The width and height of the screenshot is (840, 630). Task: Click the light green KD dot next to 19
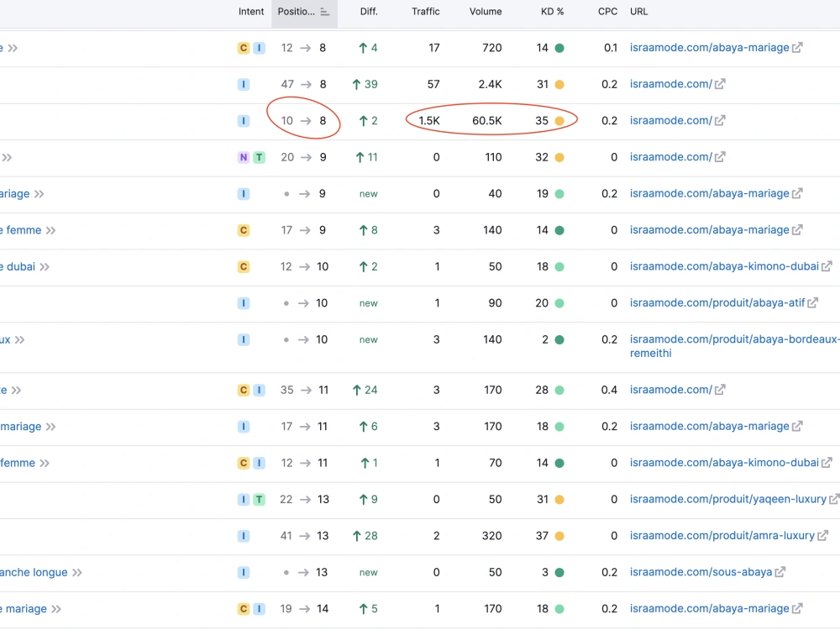pyautogui.click(x=559, y=194)
